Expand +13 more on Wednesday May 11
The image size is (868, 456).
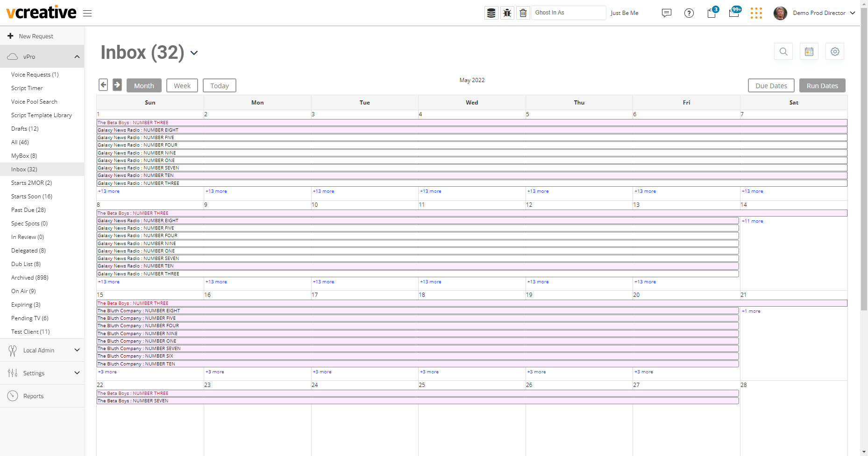[x=431, y=282]
